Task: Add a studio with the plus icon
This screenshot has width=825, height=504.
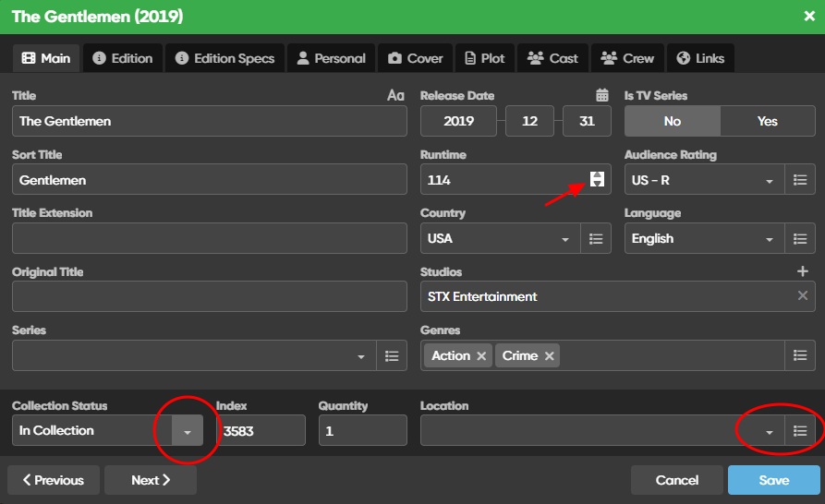Action: click(803, 271)
